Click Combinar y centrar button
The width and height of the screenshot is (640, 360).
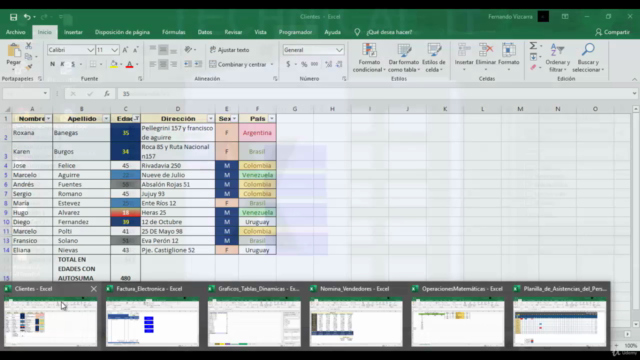[x=238, y=64]
